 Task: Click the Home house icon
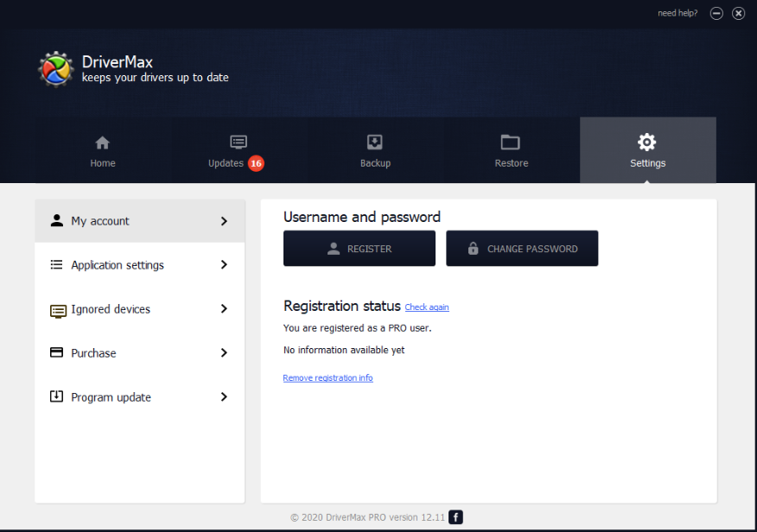102,142
